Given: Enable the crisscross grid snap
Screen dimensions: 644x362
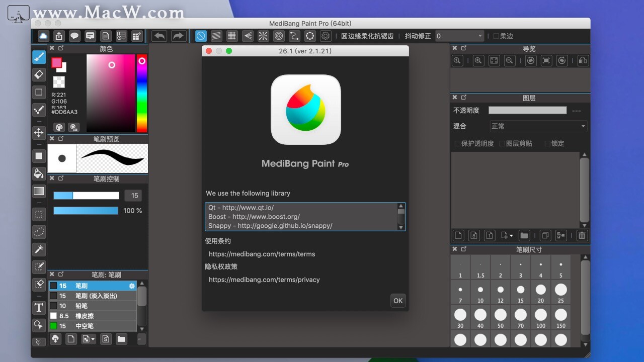Looking at the screenshot, I should (232, 36).
